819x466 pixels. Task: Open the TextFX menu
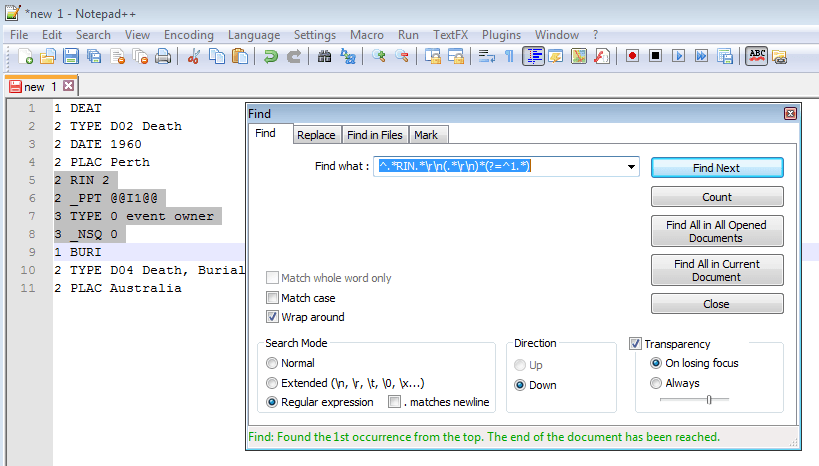[451, 35]
